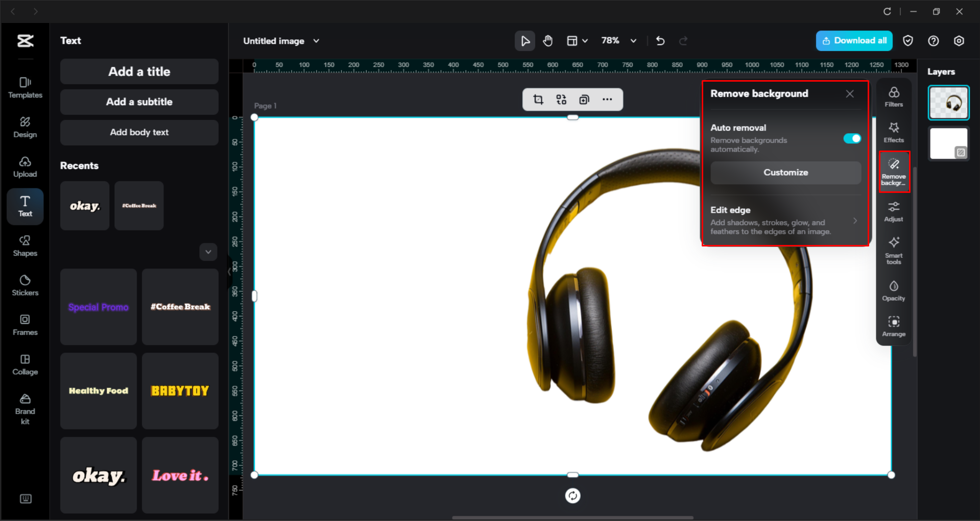980x521 pixels.
Task: Open the Brand kit section
Action: click(25, 407)
